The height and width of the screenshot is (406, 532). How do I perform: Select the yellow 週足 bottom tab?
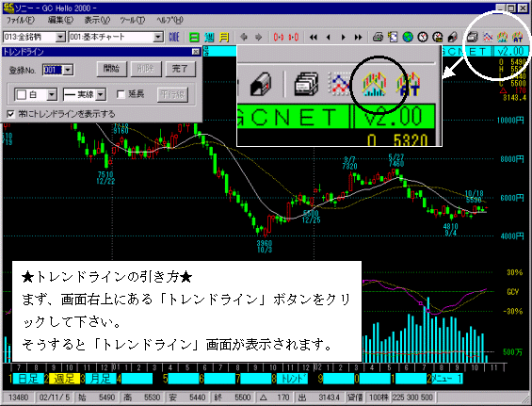(64, 379)
